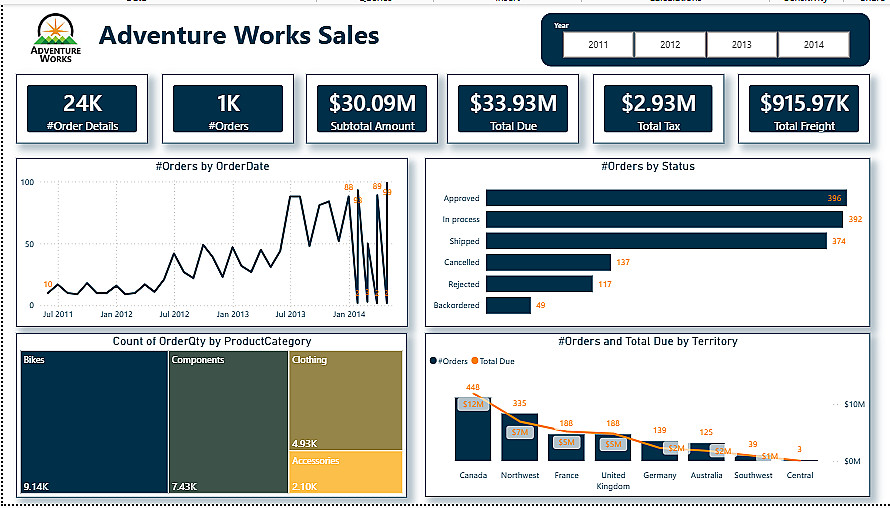Click the Adventure Works logo

[x=56, y=37]
